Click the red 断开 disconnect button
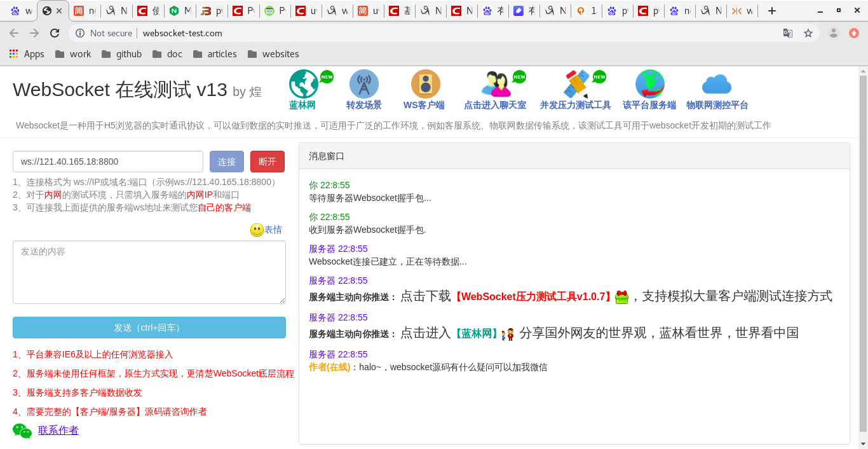 [267, 161]
